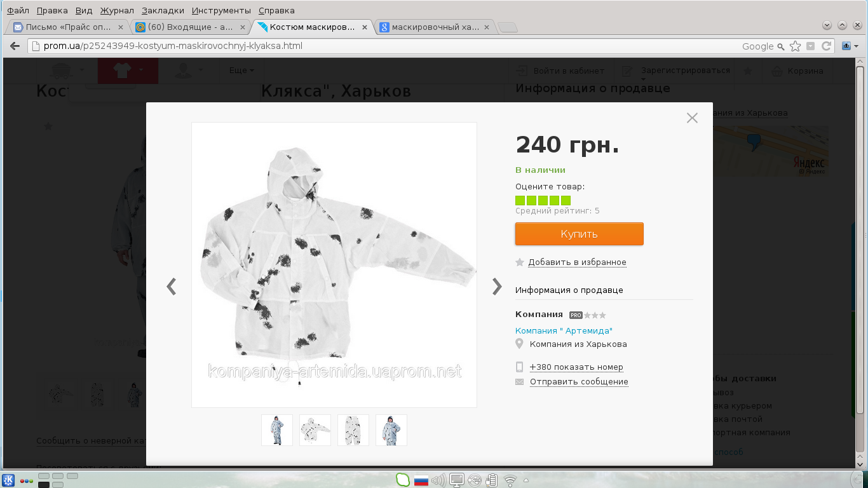Viewport: 868px width, 488px height.
Task: Click the large camouflage jacket image
Action: [x=334, y=264]
